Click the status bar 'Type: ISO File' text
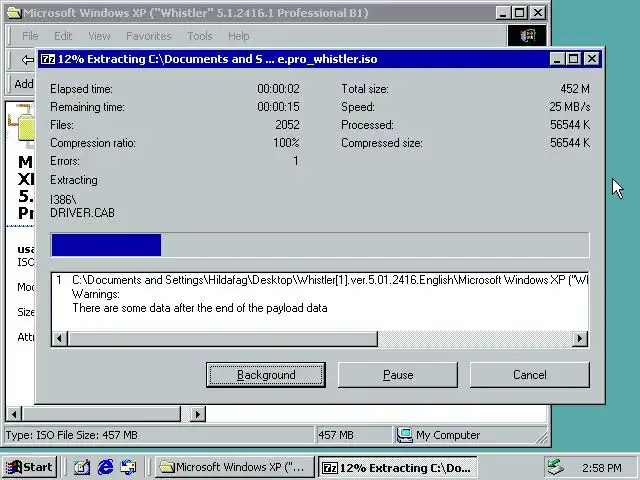The image size is (640, 480). tap(71, 435)
